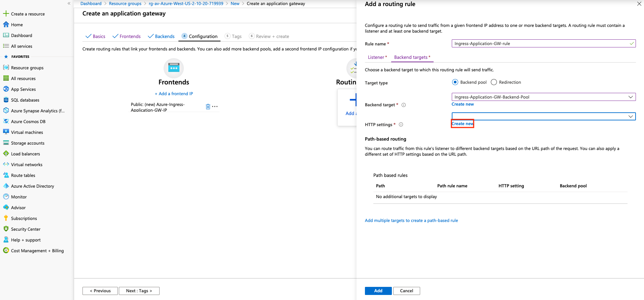This screenshot has width=644, height=300.
Task: Click Add multiple targets path-based rule link
Action: tap(411, 221)
